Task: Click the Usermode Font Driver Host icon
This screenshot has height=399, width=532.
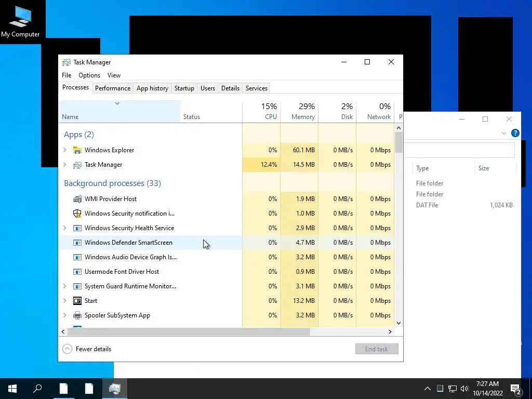Action: pyautogui.click(x=77, y=272)
